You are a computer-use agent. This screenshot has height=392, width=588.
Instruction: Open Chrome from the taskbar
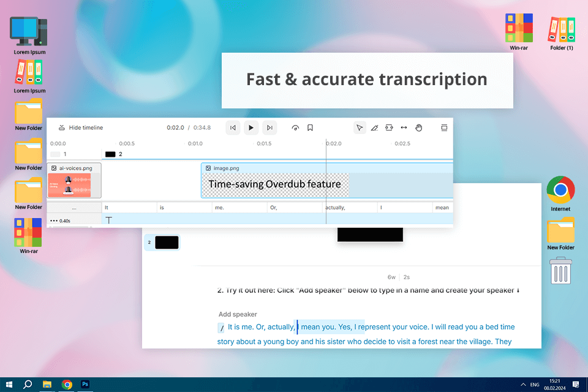pos(67,385)
